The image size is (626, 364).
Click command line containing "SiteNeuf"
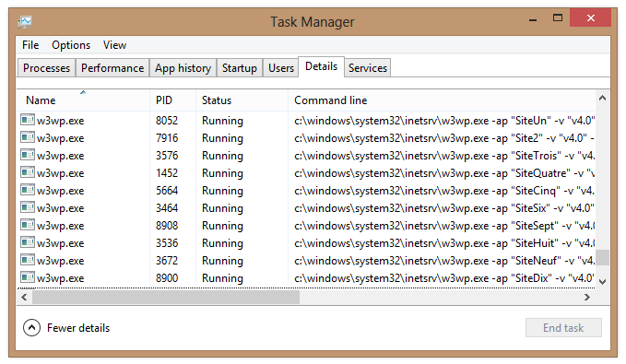pyautogui.click(x=444, y=261)
